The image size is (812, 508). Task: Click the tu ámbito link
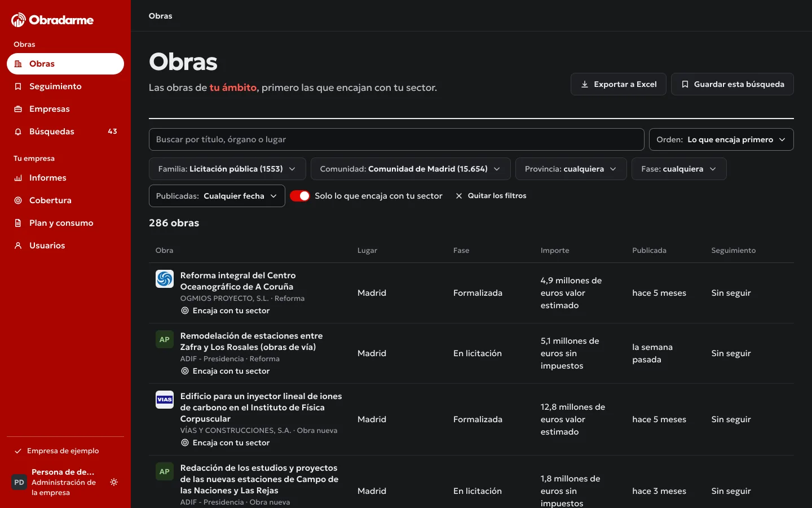[x=233, y=87]
